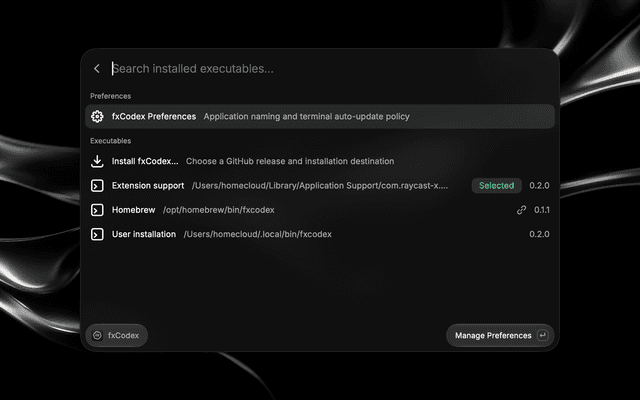Click the Application naming description text
This screenshot has height=400, width=640.
click(307, 116)
